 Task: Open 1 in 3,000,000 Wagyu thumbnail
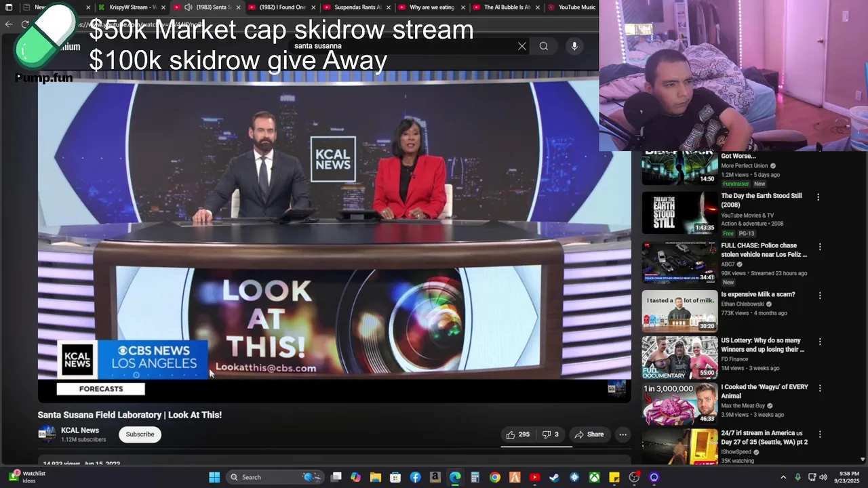click(x=679, y=403)
